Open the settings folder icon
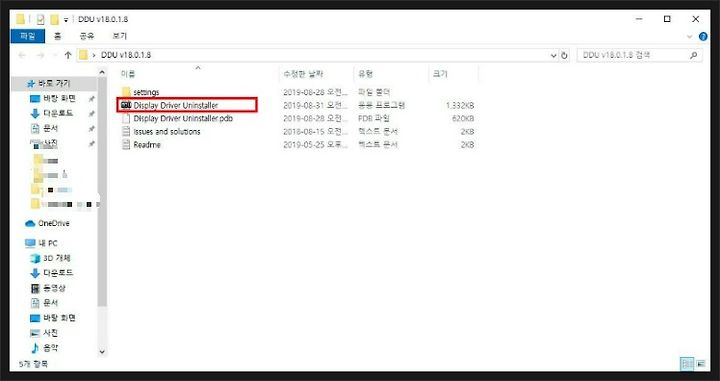 coord(126,92)
